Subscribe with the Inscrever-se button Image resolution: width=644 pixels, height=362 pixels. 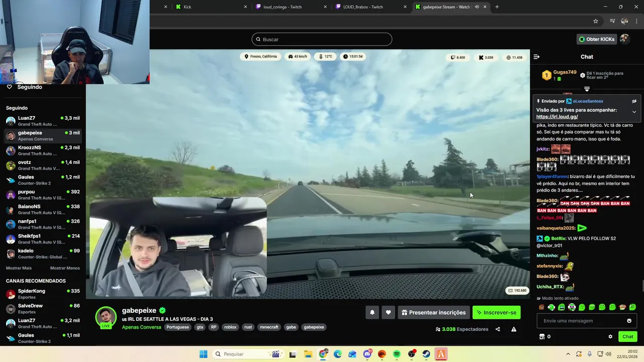(497, 312)
